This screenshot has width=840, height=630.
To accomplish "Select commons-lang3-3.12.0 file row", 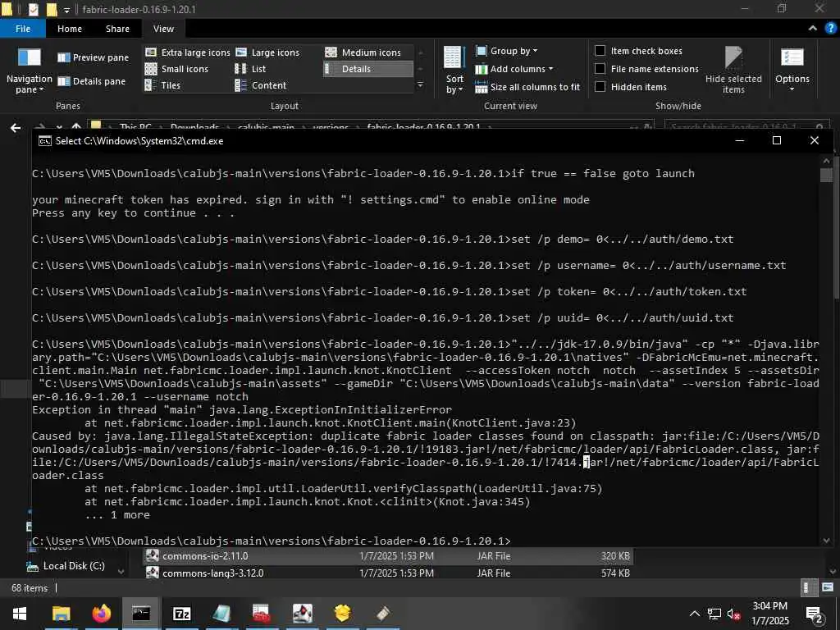I will (388, 573).
